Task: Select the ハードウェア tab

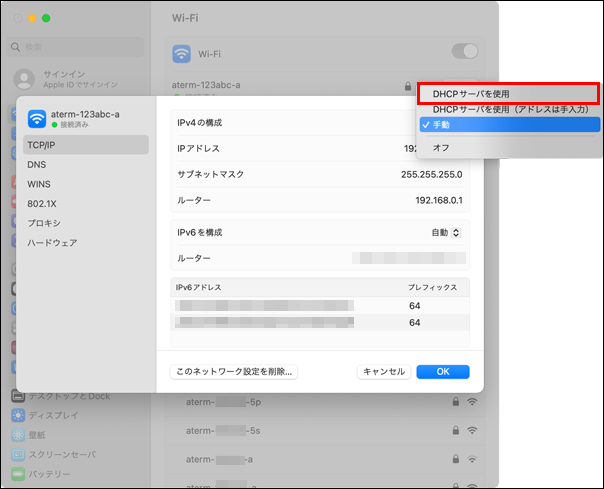Action: [x=52, y=242]
